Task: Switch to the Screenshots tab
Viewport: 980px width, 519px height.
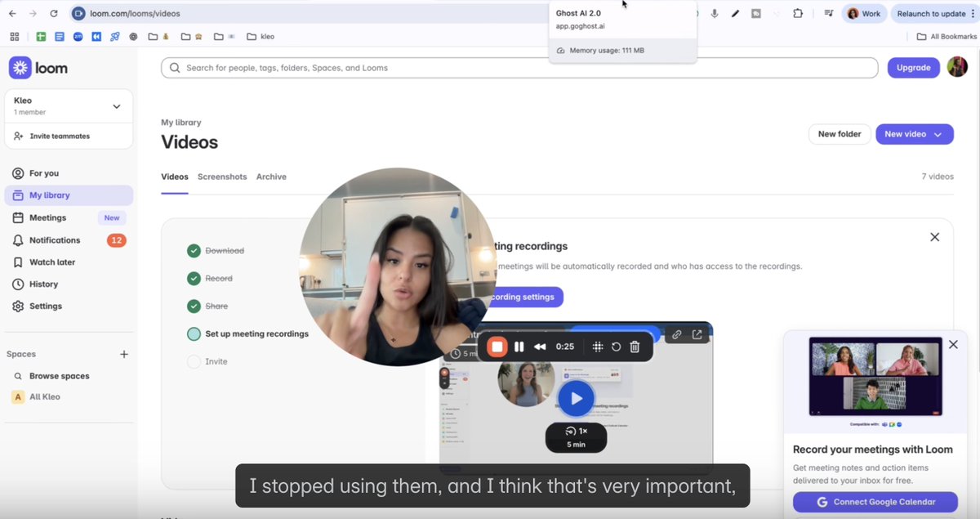Action: [x=222, y=177]
